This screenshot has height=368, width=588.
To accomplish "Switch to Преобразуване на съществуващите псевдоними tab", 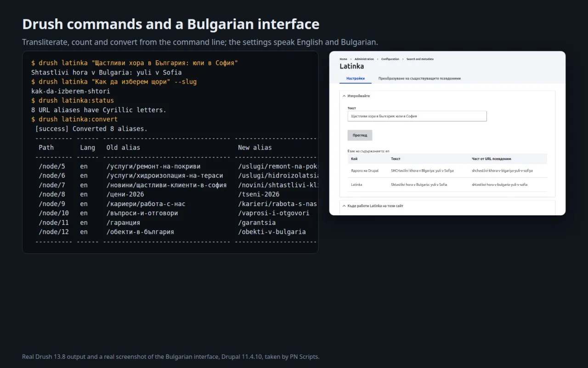I will [419, 79].
